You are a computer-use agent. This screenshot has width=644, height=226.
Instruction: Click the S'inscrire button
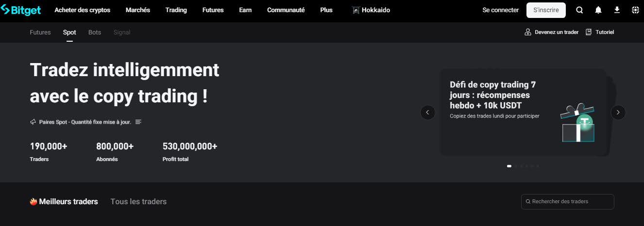[546, 10]
